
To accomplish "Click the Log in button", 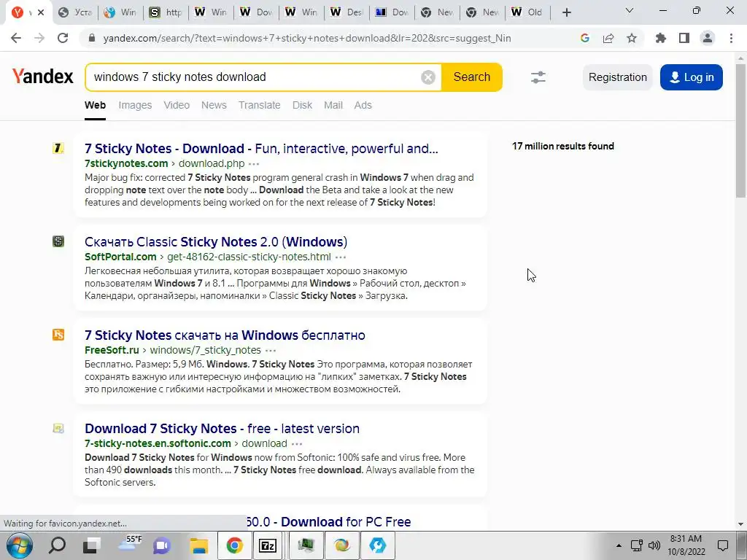I will click(692, 77).
